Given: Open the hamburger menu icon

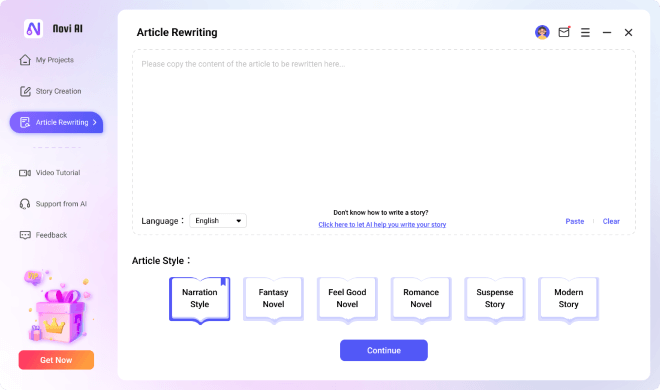Looking at the screenshot, I should tap(585, 32).
